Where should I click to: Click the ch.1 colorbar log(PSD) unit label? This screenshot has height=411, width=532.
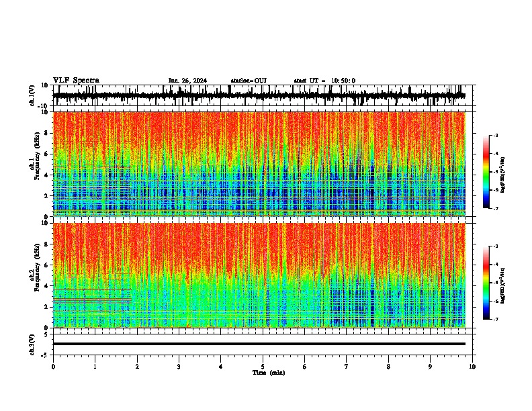point(503,175)
